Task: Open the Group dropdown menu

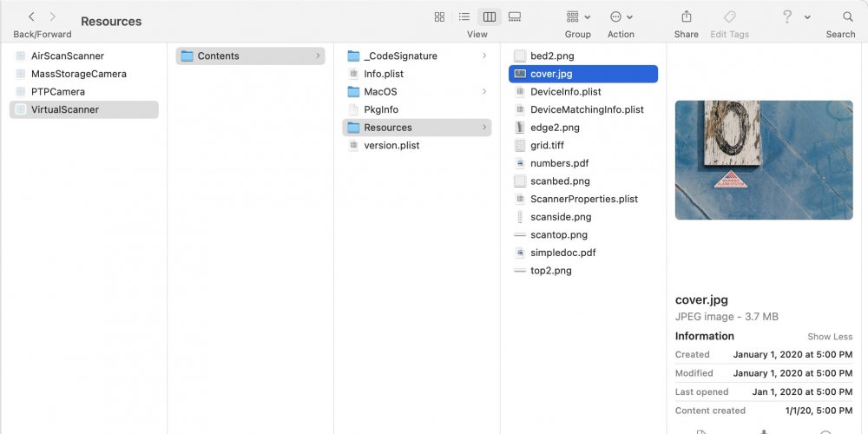Action: pos(577,16)
